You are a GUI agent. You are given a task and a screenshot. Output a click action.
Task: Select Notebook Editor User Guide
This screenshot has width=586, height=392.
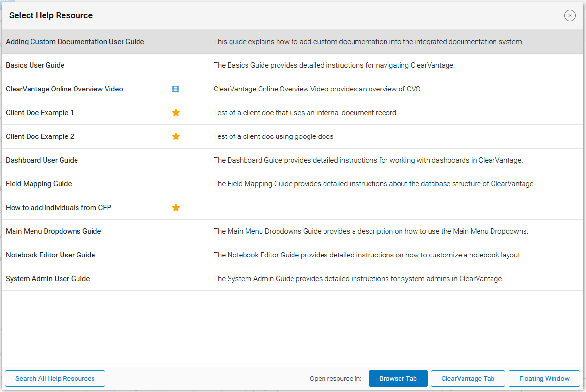coord(50,255)
